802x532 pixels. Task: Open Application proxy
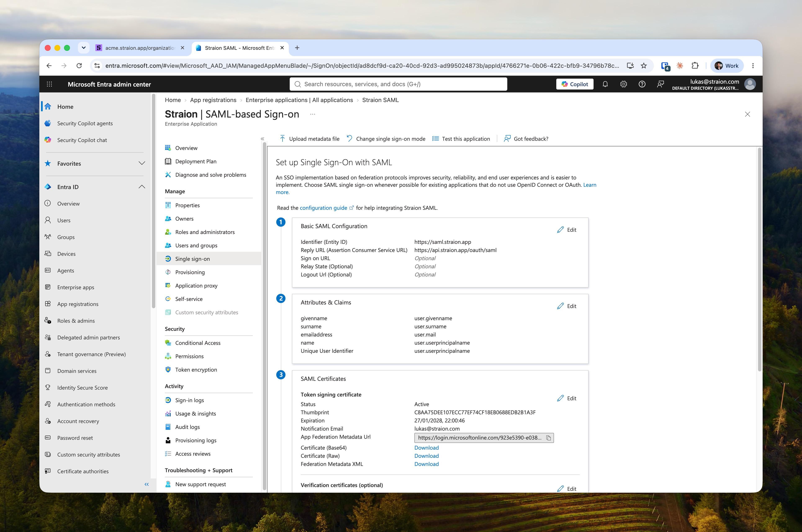point(196,286)
